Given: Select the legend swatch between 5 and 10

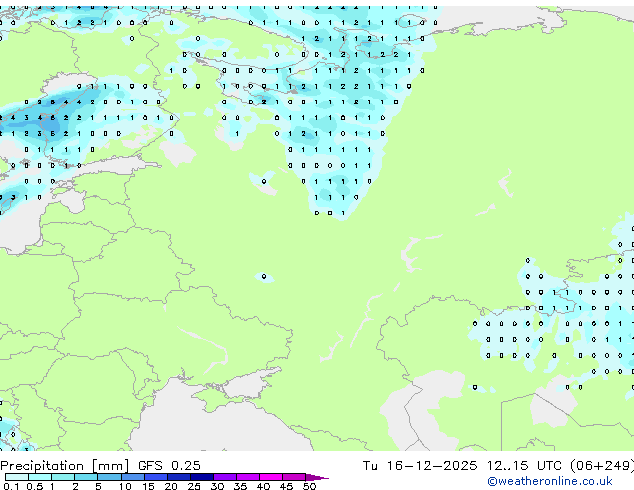Looking at the screenshot, I should [109, 477].
